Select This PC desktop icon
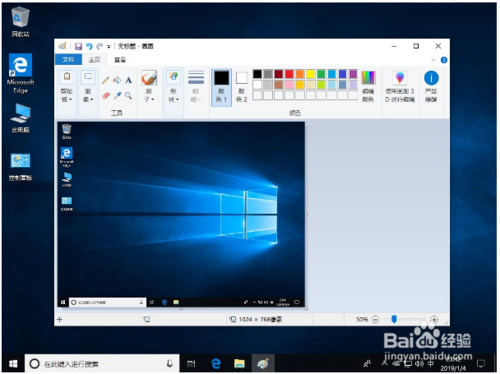Image resolution: width=500 pixels, height=374 pixels. click(20, 118)
